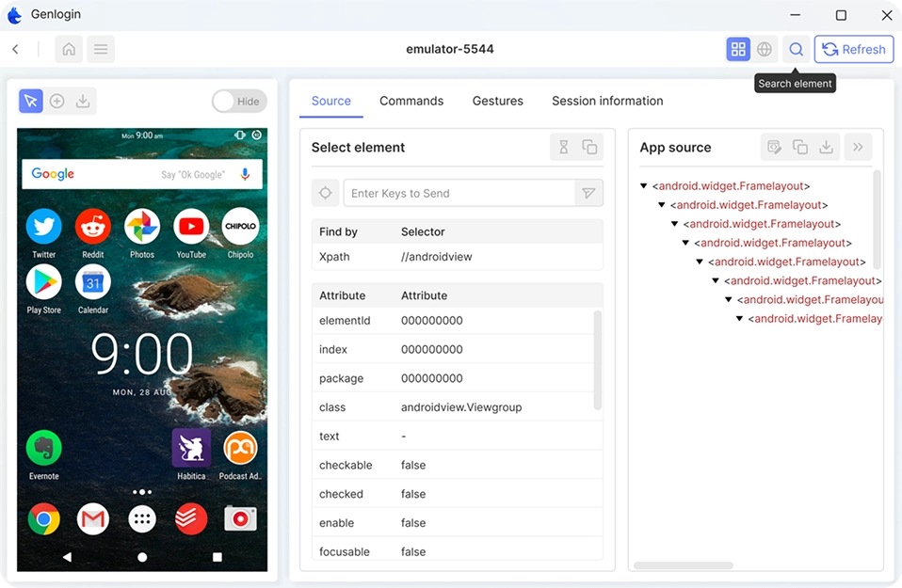Collapse the second android.widget.Framelayout node
This screenshot has height=588, width=902.
pos(662,204)
